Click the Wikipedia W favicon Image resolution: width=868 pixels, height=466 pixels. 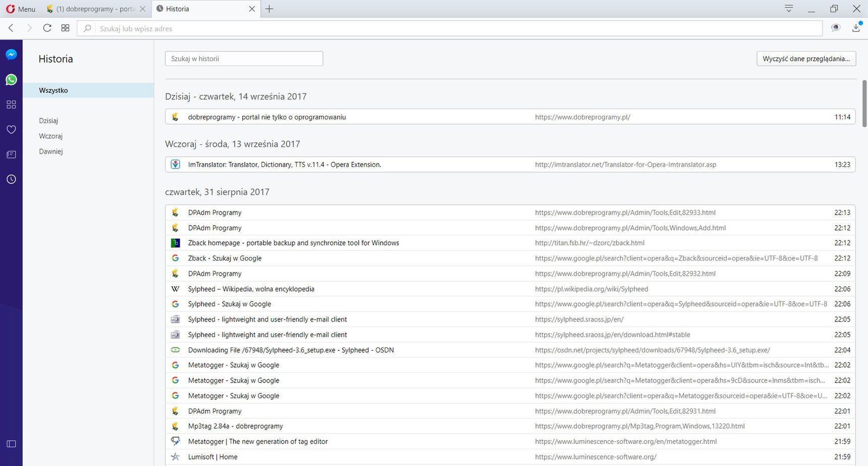(175, 289)
